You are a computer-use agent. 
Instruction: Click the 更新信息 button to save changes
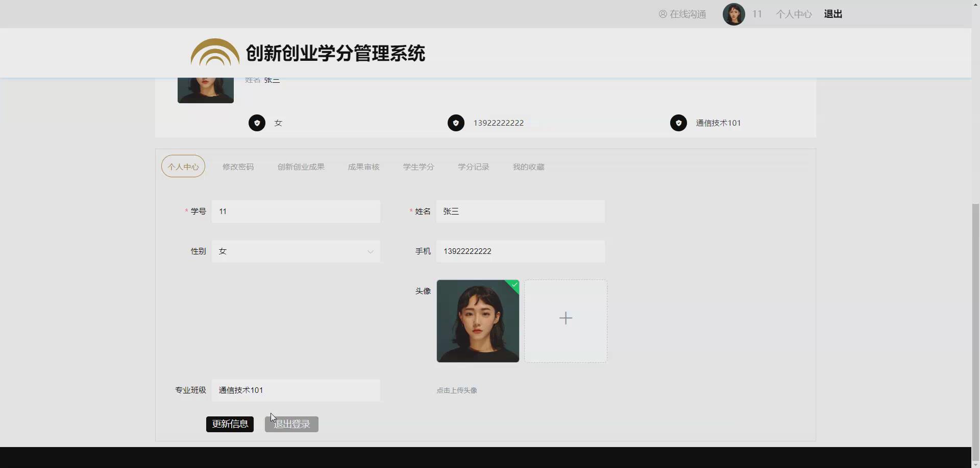coord(229,424)
